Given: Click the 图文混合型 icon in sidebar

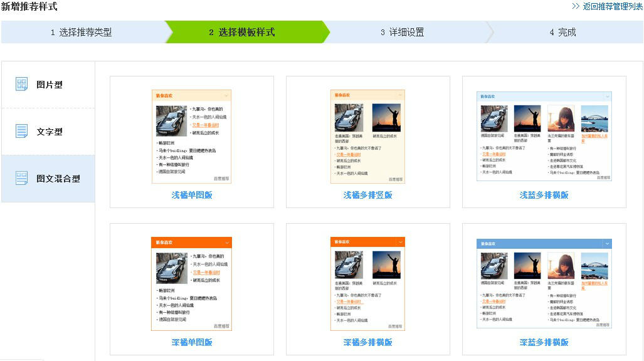Looking at the screenshot, I should [21, 178].
